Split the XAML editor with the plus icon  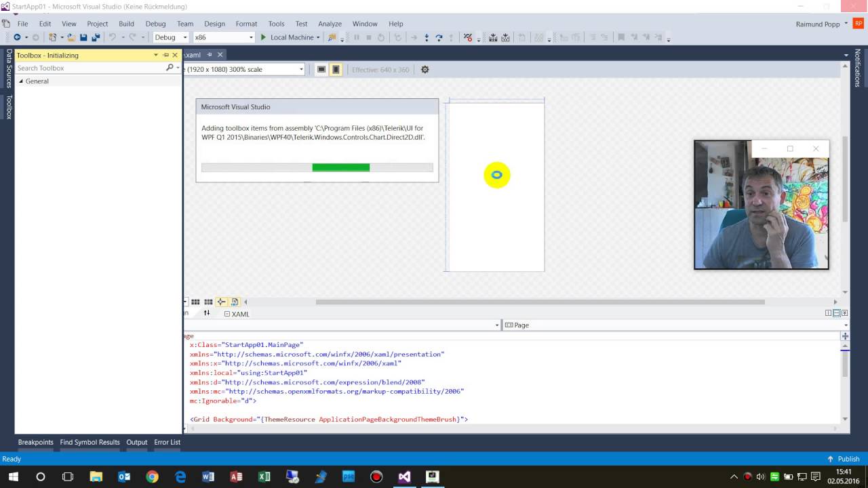click(x=845, y=336)
